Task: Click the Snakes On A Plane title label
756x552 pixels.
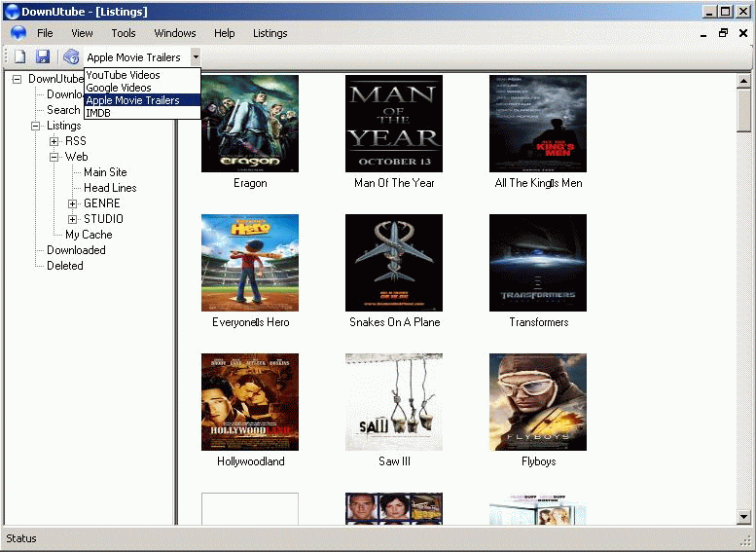Action: coord(395,322)
